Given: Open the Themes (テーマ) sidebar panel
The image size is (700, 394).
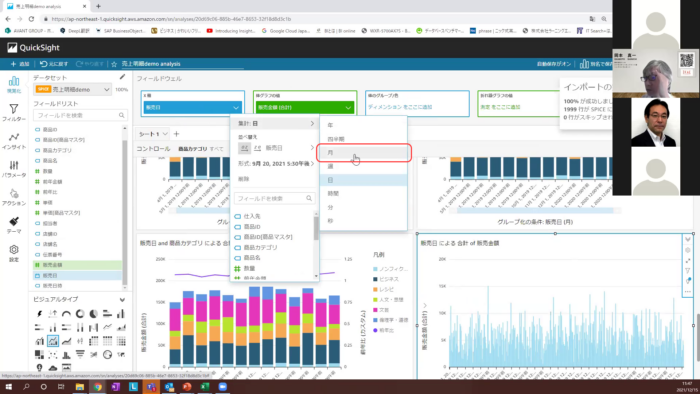Looking at the screenshot, I should [14, 225].
